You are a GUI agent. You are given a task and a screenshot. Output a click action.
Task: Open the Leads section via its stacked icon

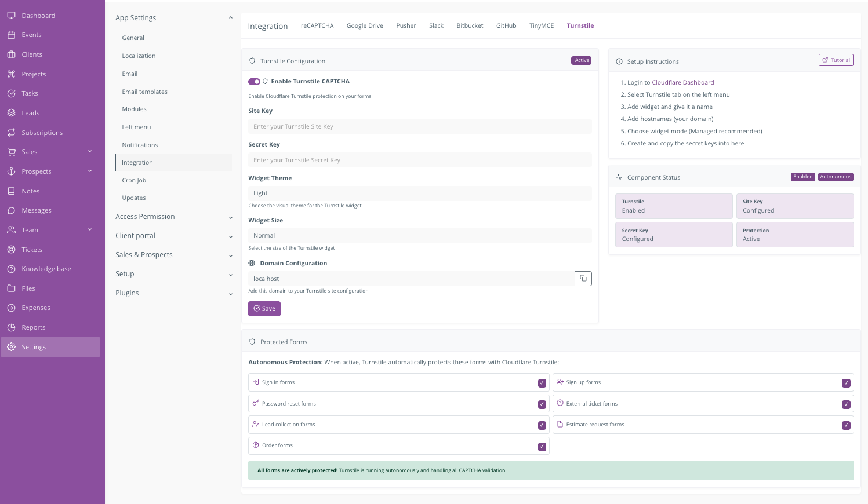[x=12, y=112]
